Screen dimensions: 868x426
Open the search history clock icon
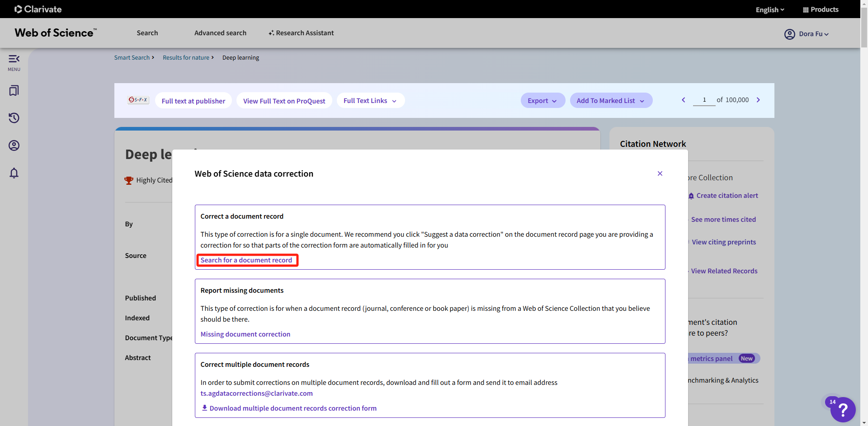(14, 118)
